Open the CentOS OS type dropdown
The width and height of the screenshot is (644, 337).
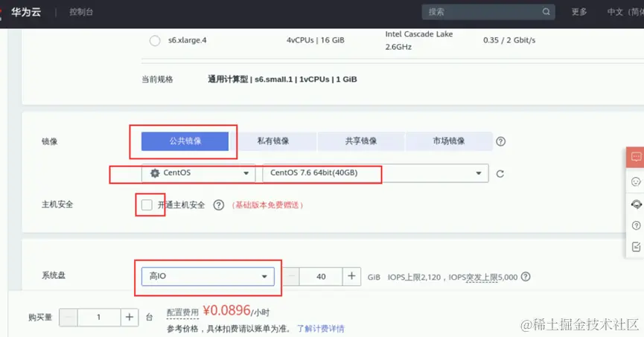pos(198,173)
